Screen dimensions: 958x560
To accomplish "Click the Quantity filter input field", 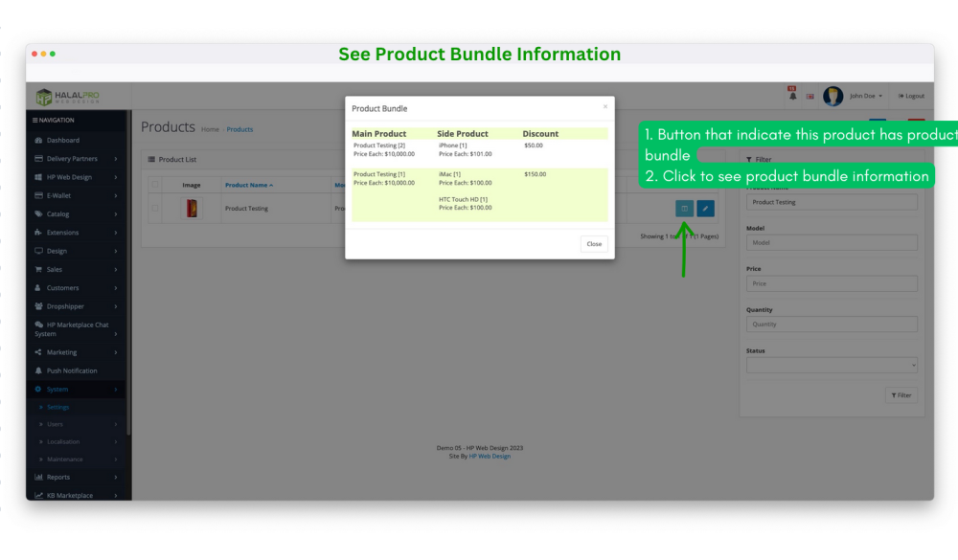I will (x=832, y=325).
